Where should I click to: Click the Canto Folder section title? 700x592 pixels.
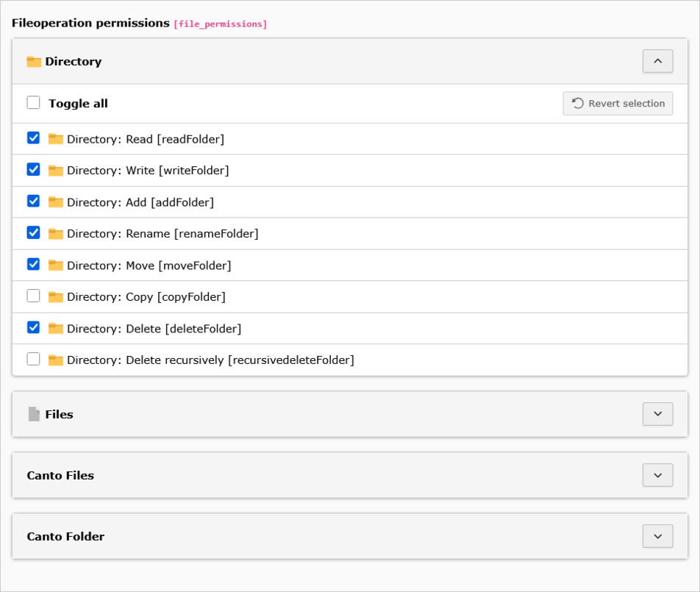click(x=65, y=537)
